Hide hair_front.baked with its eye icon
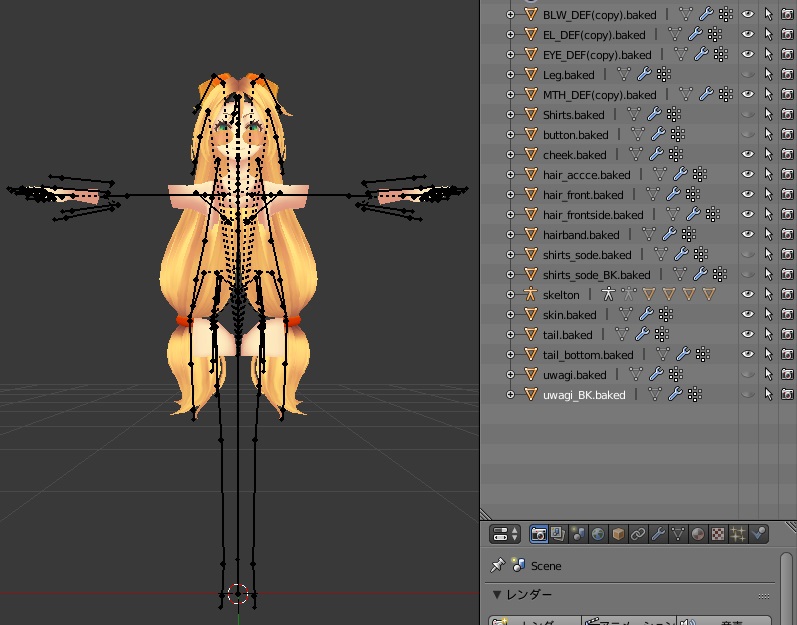The height and width of the screenshot is (625, 797). (x=748, y=194)
